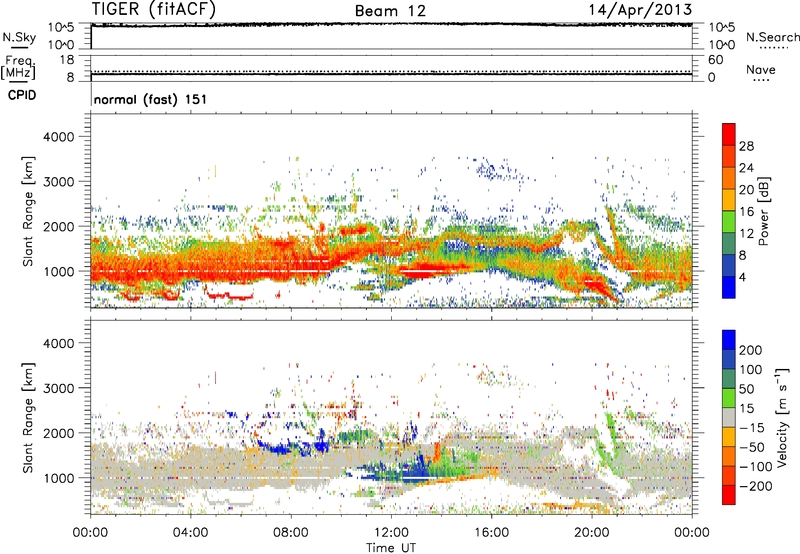Click the left '10^5' noise axis tick
800x554 pixels.
61,27
